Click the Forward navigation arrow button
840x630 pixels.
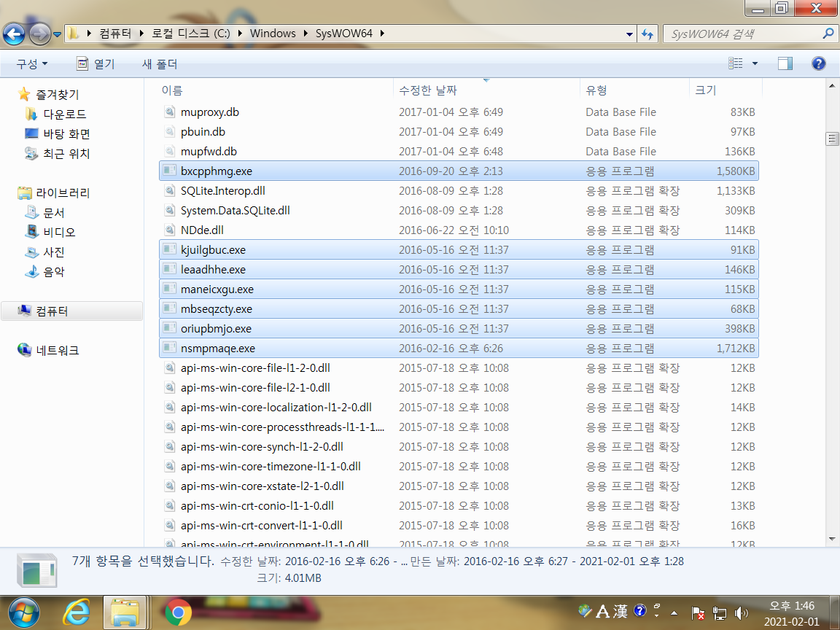point(39,34)
